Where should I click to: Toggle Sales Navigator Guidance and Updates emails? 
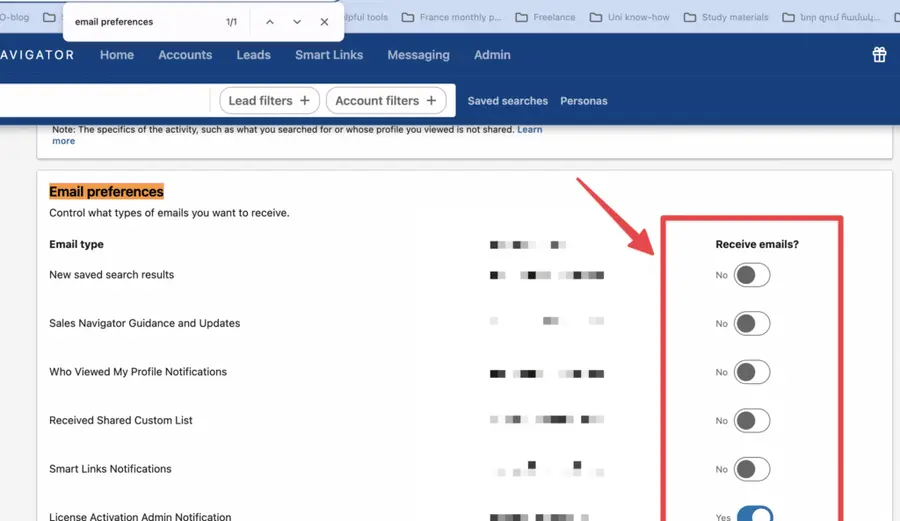pos(751,324)
